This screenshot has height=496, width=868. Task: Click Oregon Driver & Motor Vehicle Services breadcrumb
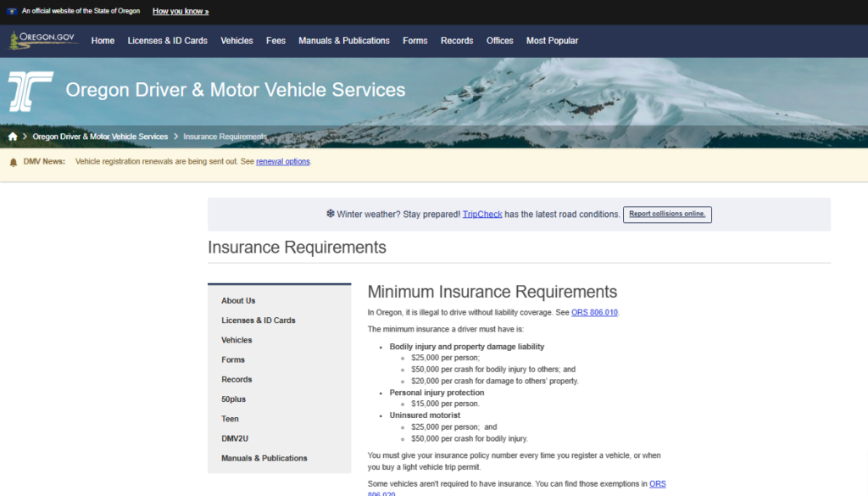tap(100, 137)
